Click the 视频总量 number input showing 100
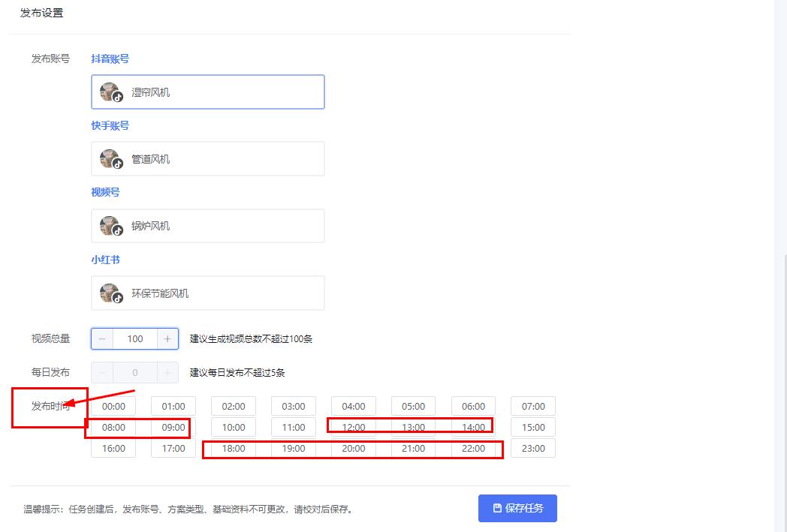The height and width of the screenshot is (532, 787). [x=134, y=338]
